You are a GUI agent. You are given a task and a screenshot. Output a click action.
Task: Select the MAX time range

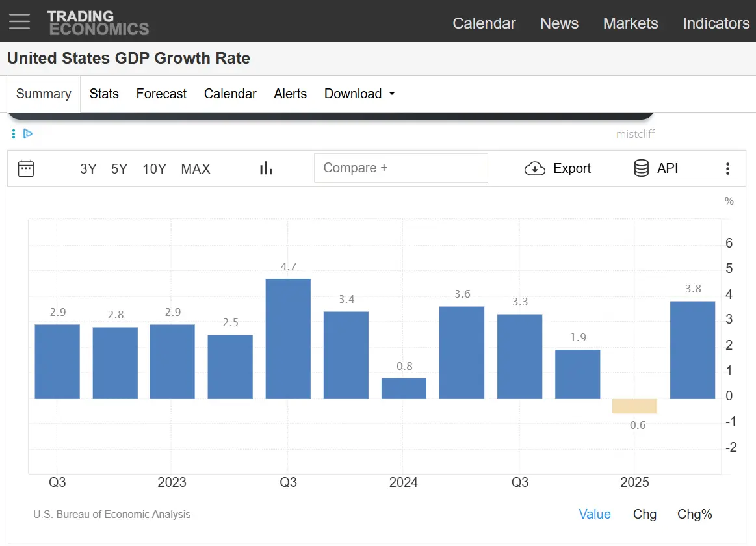[x=196, y=169]
